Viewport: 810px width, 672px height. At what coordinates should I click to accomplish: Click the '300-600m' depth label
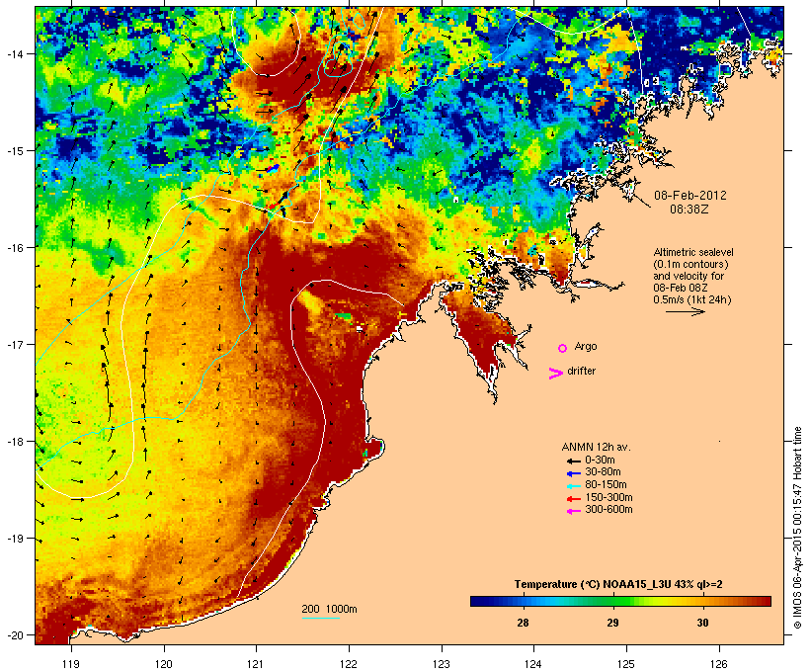coord(609,510)
